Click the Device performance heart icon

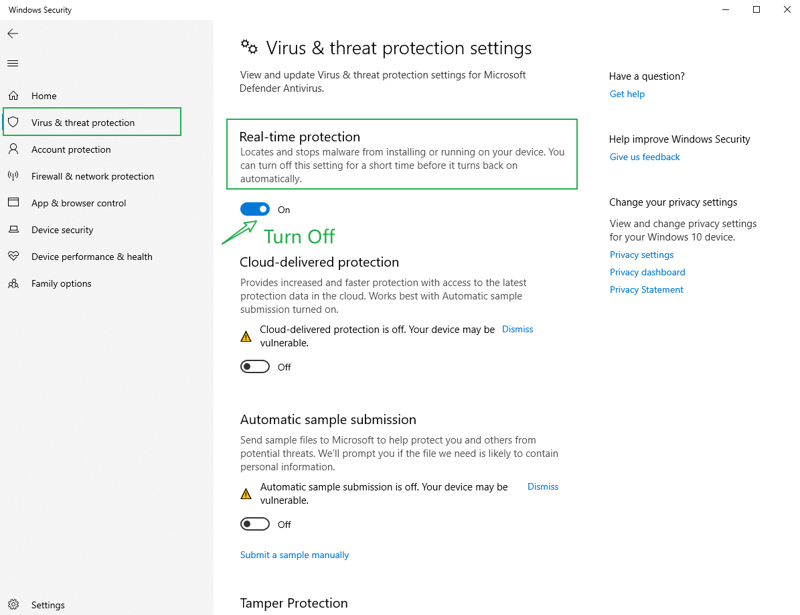point(14,256)
